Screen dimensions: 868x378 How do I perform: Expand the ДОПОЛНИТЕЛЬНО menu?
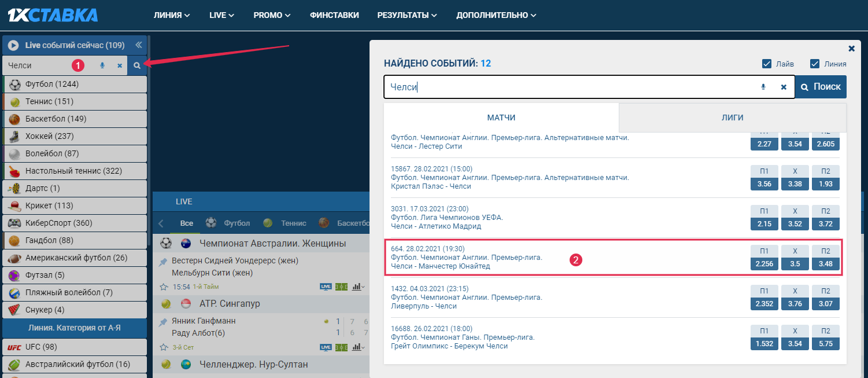pos(496,15)
